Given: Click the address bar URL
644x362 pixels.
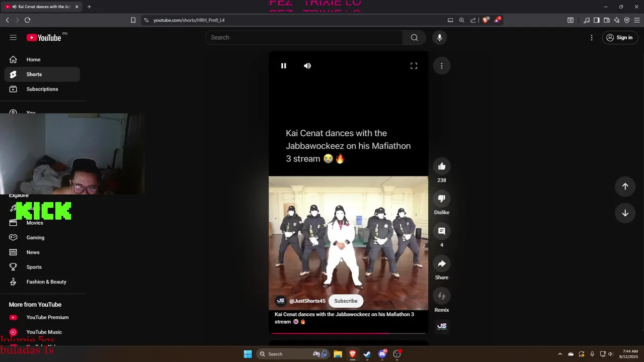Looking at the screenshot, I should 189,20.
